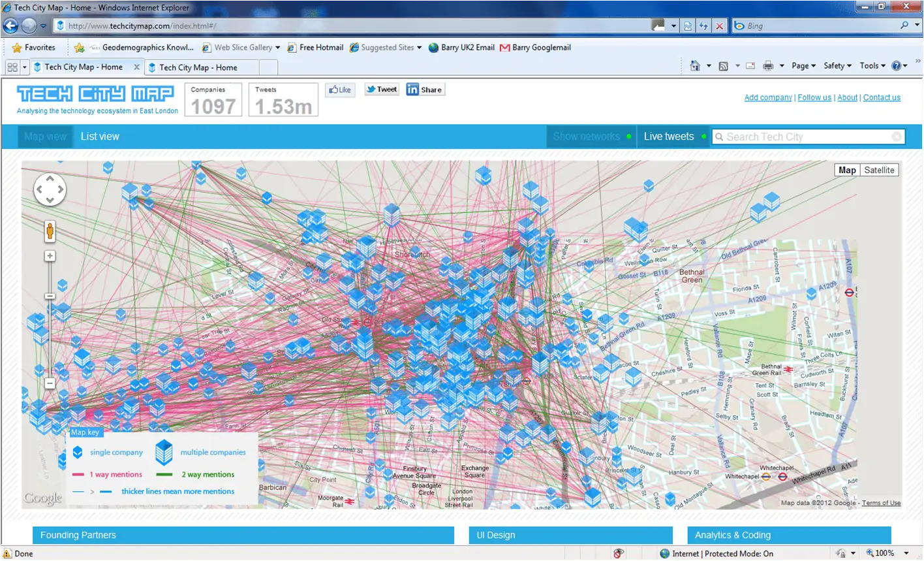Pan the map down with the down arrow
Image resolution: width=924 pixels, height=561 pixels.
(50, 200)
